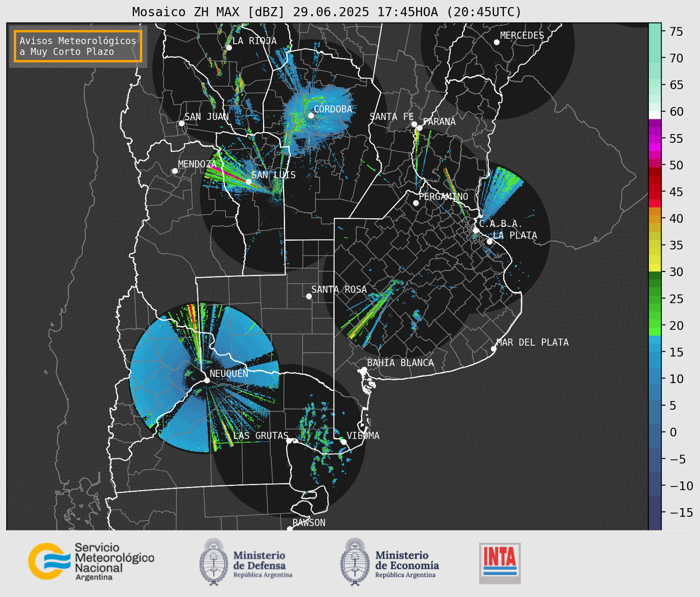Image resolution: width=700 pixels, height=597 pixels.
Task: Click the MAR DEL PLATA label
Action: click(532, 343)
